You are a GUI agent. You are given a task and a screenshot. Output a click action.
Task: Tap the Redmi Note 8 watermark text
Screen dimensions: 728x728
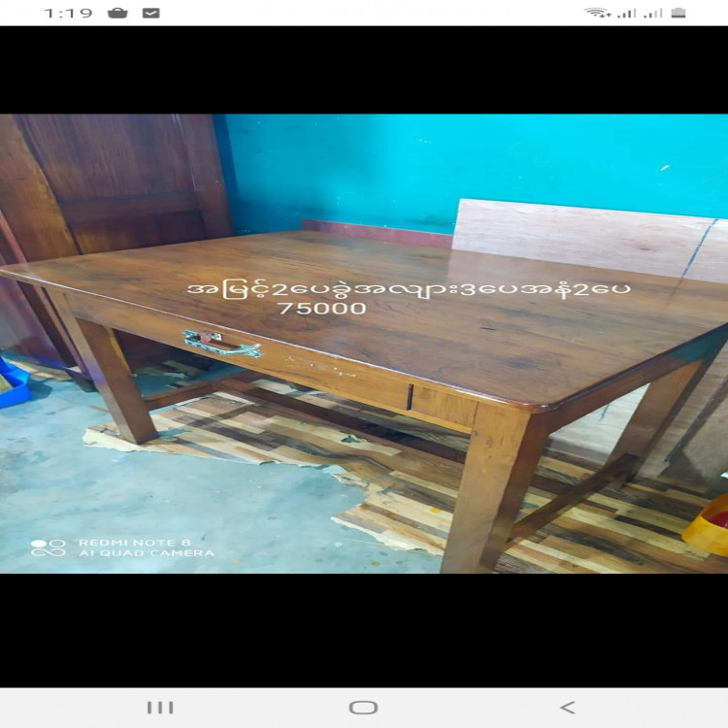point(128,543)
